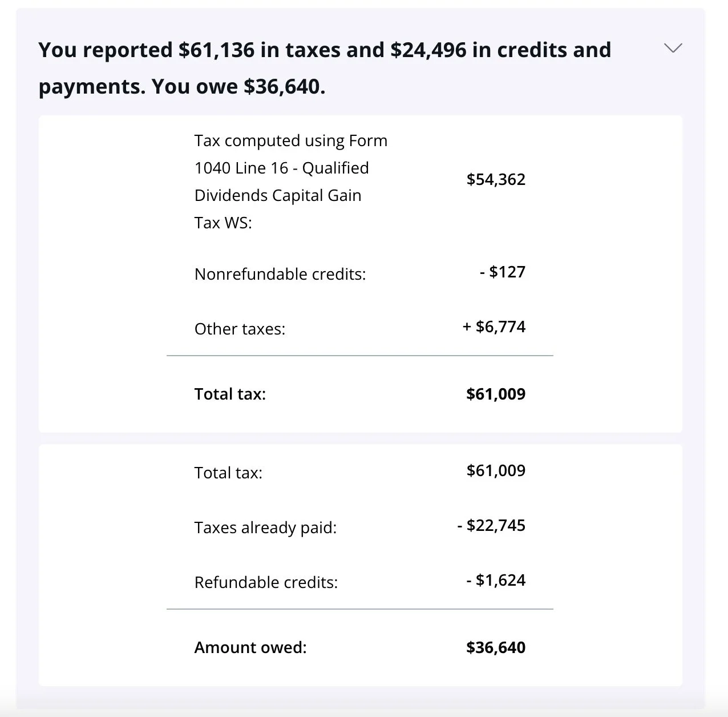Select the Other taxes label
728x717 pixels.
pos(240,329)
